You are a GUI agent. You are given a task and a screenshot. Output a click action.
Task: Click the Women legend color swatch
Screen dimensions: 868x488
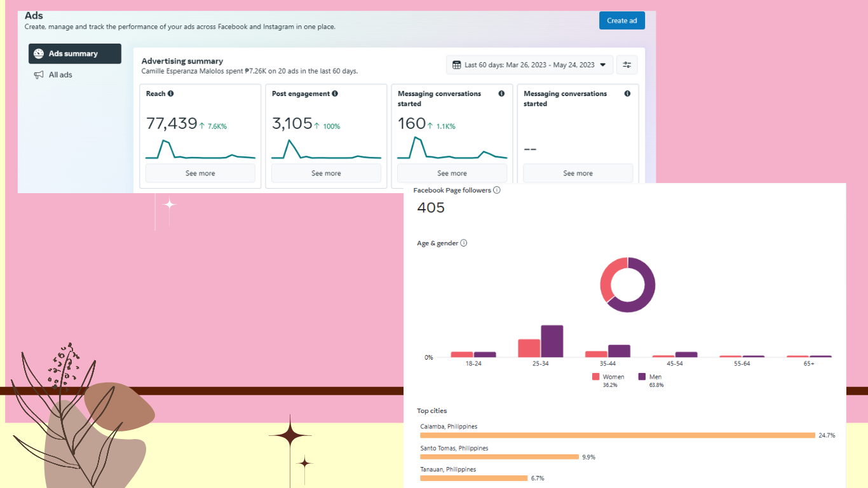596,377
